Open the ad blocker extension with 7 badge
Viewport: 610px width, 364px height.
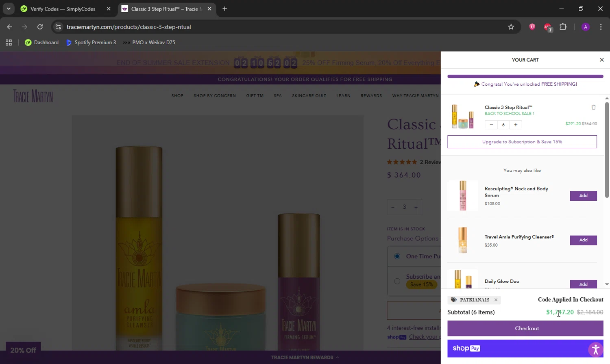pos(548,27)
